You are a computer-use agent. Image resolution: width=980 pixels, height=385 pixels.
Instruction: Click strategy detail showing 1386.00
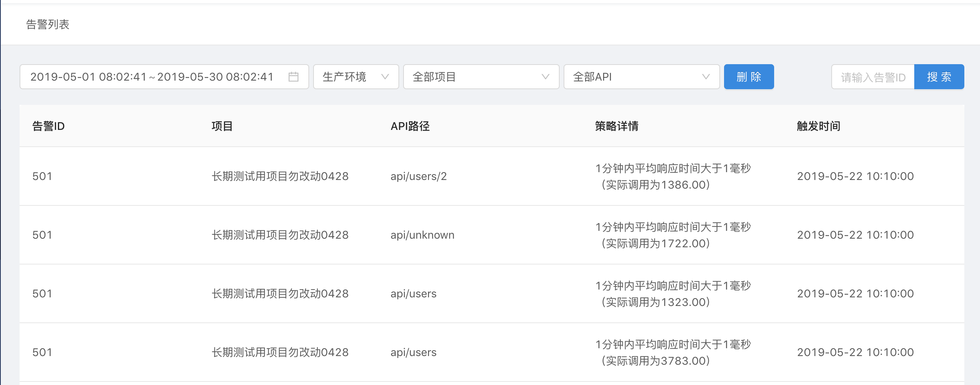(x=673, y=176)
